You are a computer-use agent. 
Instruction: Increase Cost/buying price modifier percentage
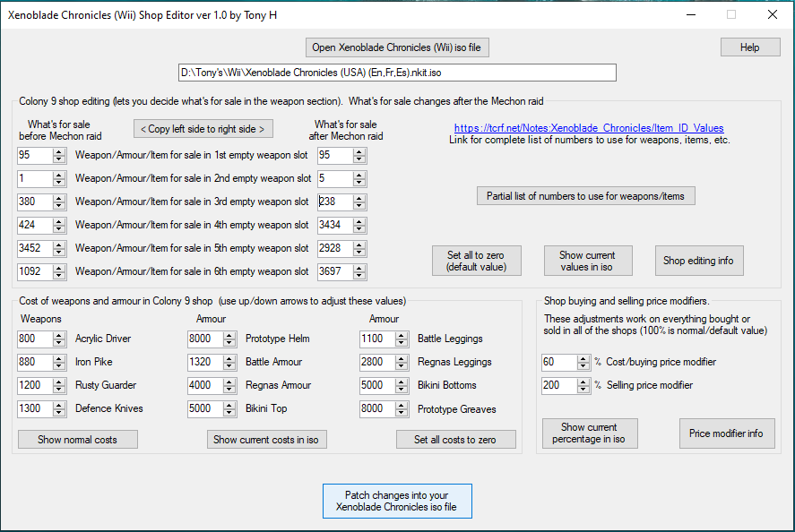click(x=583, y=359)
